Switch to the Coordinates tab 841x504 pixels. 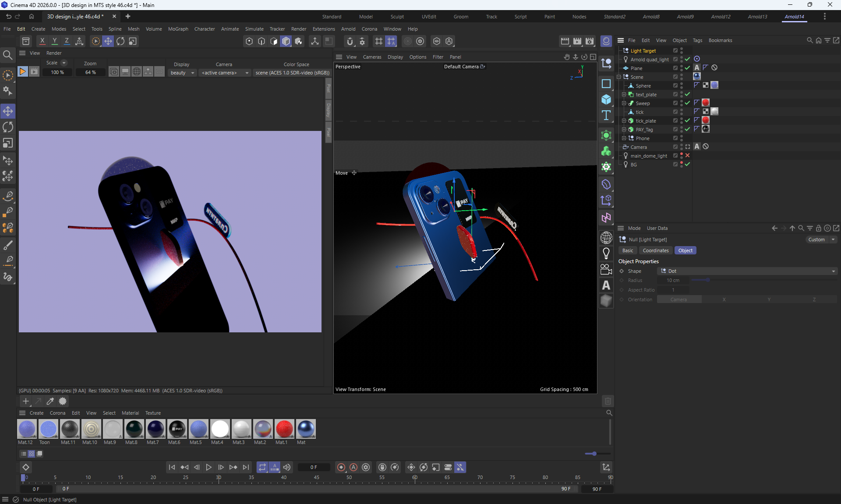coord(655,250)
